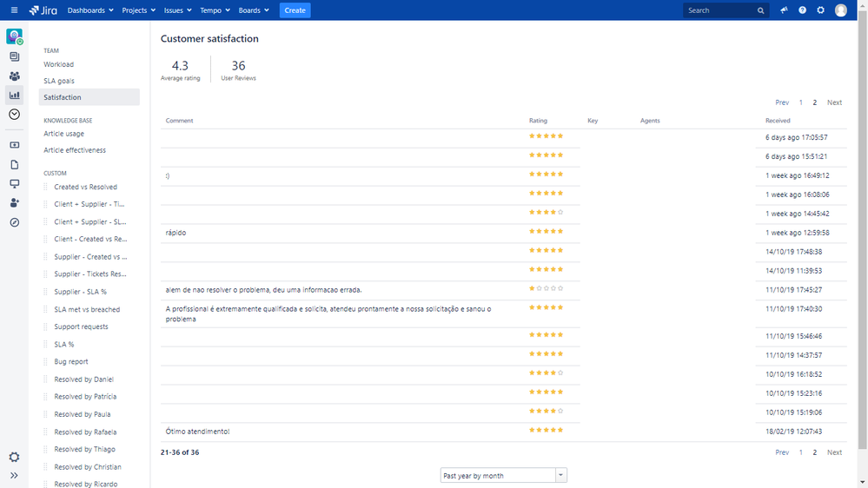Screen dimensions: 868x488
Task: Grab the handle beside Created vs Resolved
Action: (x=45, y=187)
